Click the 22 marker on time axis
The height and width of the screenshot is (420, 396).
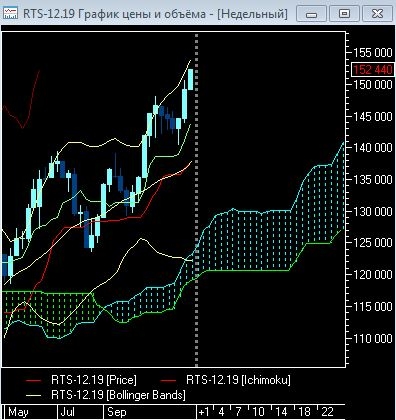tap(327, 412)
